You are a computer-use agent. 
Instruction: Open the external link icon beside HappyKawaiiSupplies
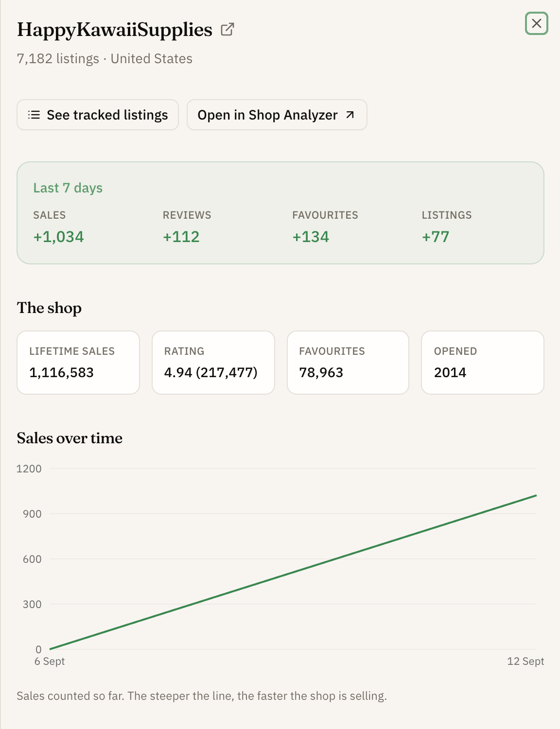point(227,30)
